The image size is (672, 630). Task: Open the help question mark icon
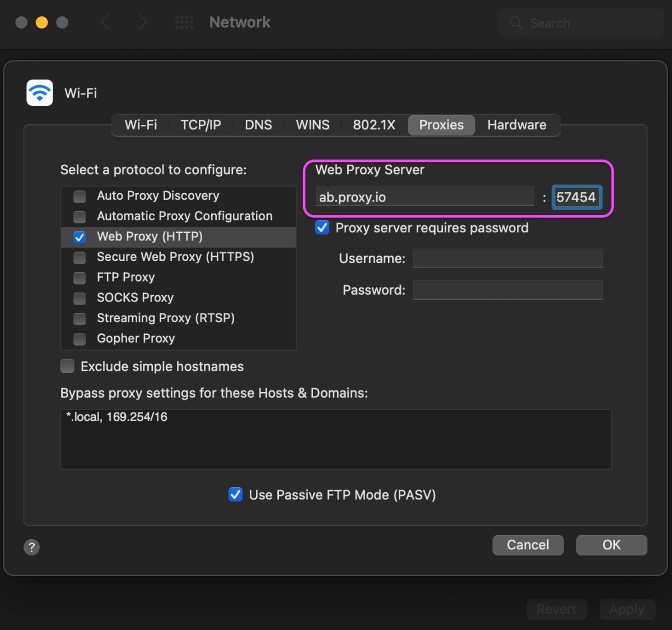[x=31, y=547]
